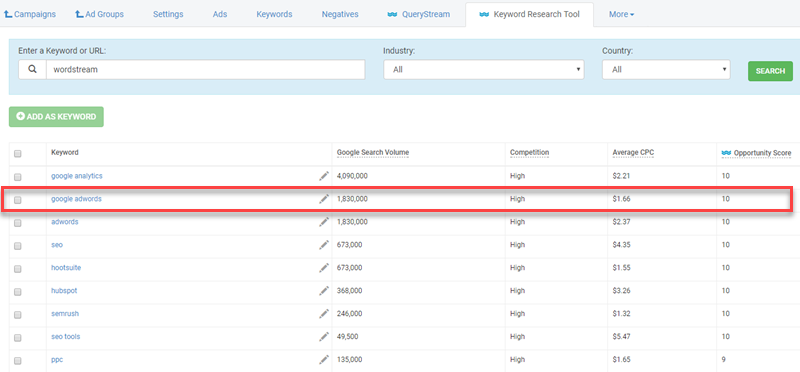Click the magnifier icon in keyword field
This screenshot has width=800, height=372.
(x=33, y=70)
